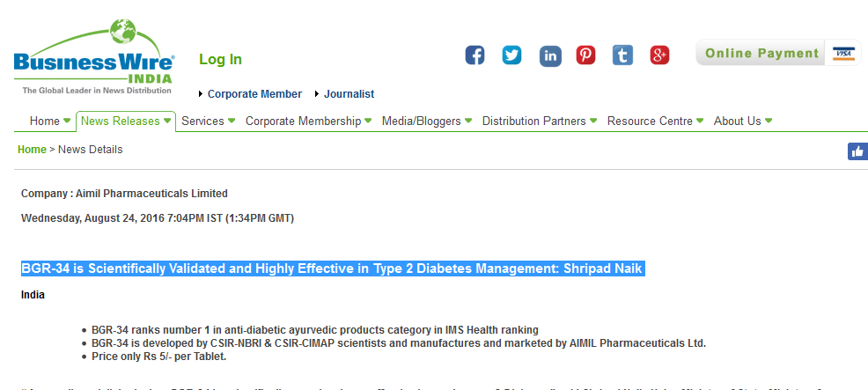The width and height of the screenshot is (868, 390).
Task: Open the Distribution Partners menu
Action: point(540,121)
